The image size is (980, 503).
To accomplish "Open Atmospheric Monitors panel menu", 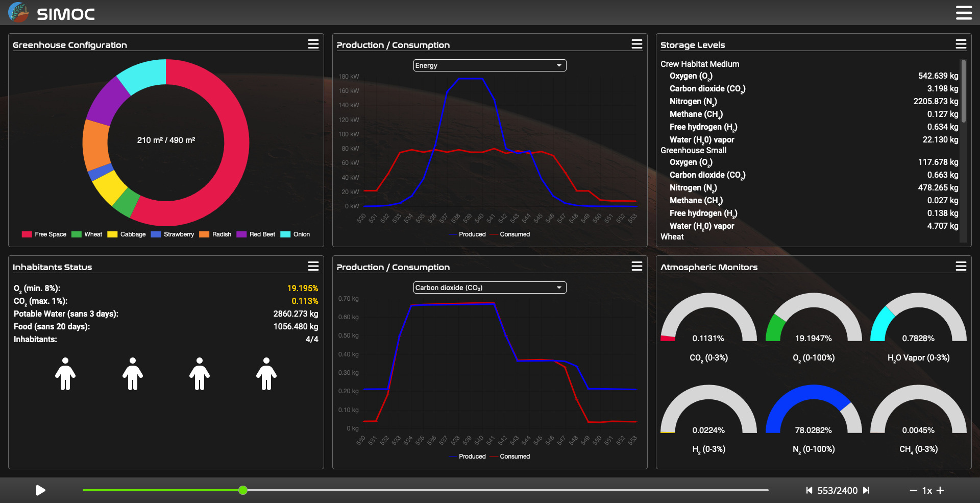I will tap(961, 267).
